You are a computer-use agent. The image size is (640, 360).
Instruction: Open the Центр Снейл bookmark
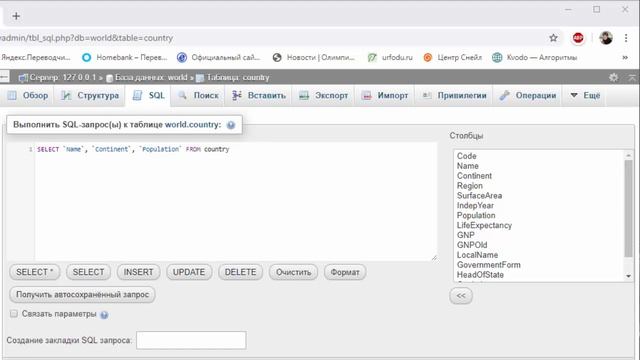453,58
